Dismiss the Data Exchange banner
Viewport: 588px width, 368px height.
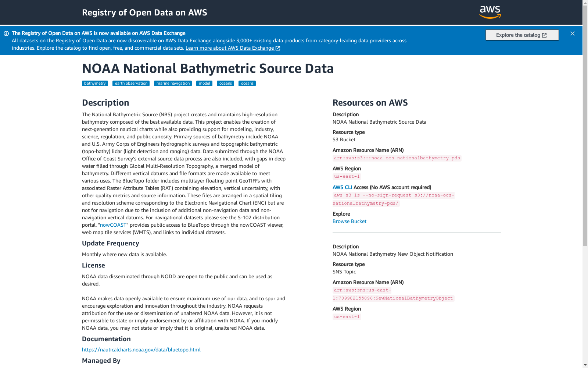point(573,33)
